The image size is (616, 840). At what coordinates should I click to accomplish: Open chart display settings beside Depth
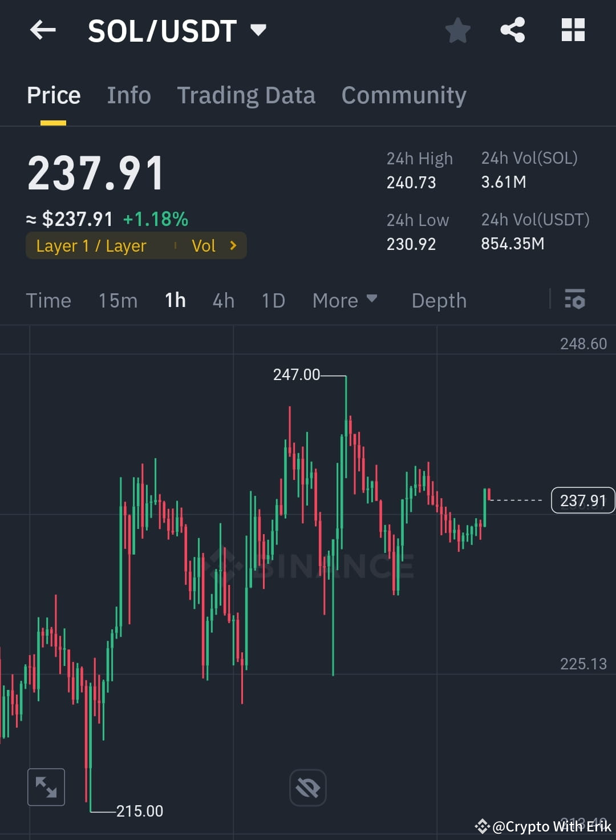[575, 300]
